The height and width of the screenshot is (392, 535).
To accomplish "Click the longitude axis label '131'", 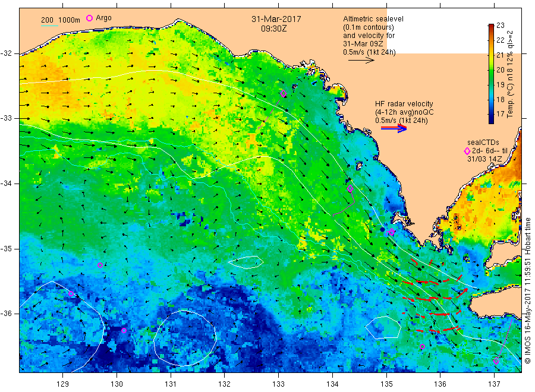I will point(171,384).
